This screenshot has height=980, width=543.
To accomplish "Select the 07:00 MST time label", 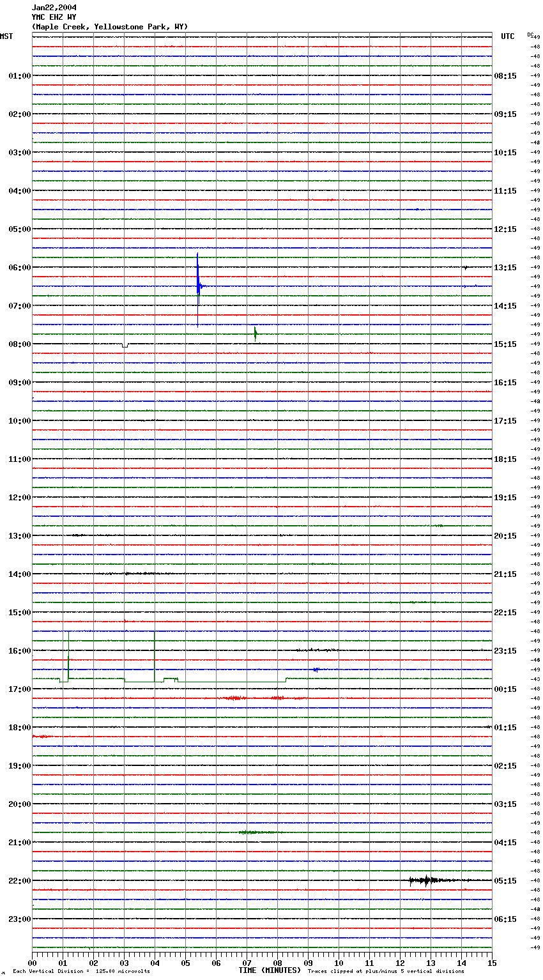I will [x=20, y=306].
